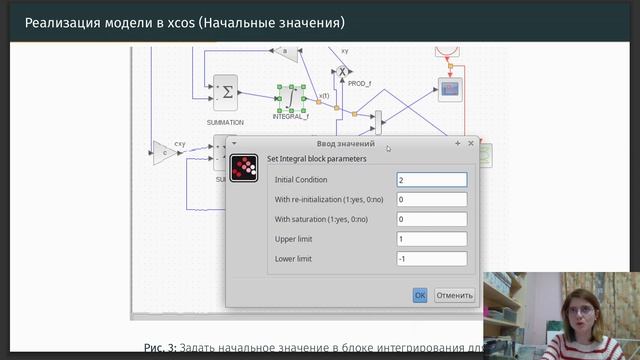Click the OK button in the dialog
The image size is (640, 360).
click(x=420, y=295)
